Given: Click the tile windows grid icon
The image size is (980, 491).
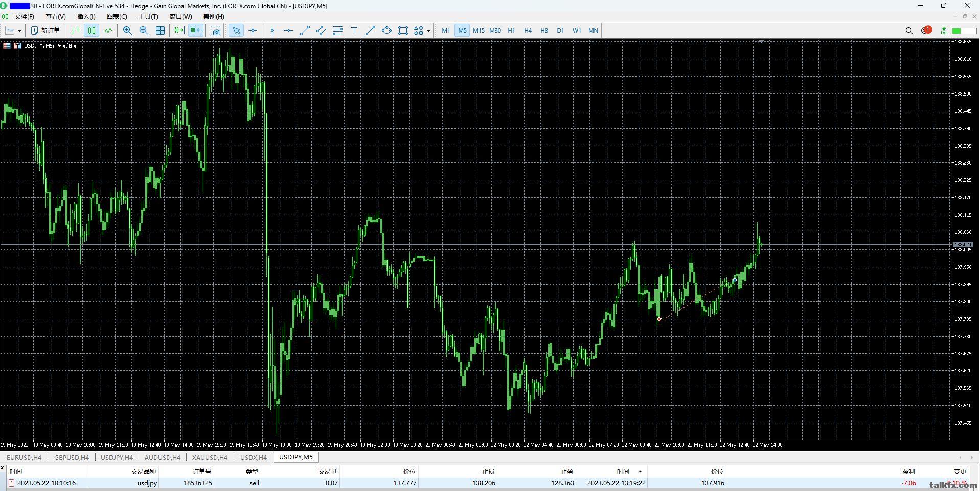Looking at the screenshot, I should click(x=160, y=31).
